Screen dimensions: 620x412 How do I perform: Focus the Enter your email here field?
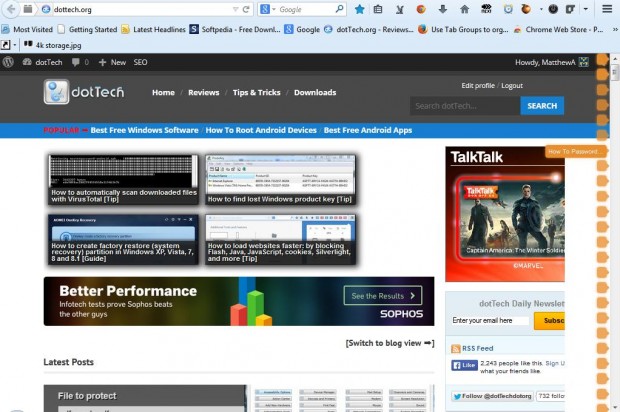(x=490, y=321)
